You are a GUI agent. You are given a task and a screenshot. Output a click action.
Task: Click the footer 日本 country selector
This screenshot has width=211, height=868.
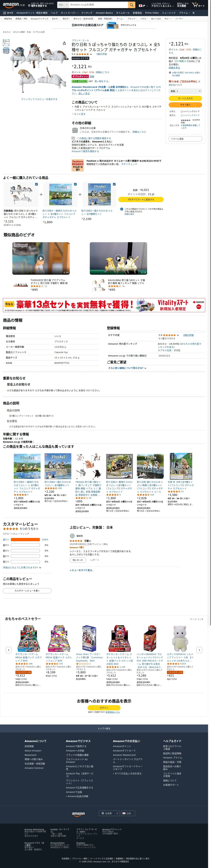coord(128,813)
